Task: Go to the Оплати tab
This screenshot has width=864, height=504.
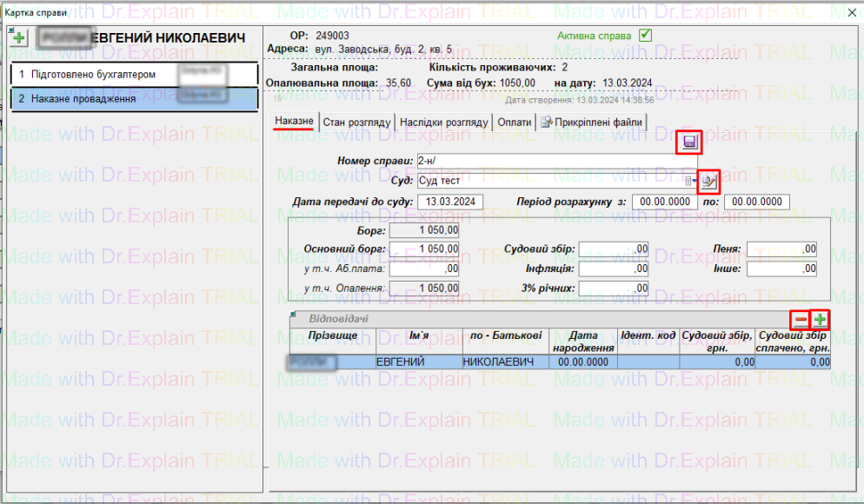Action: pyautogui.click(x=514, y=123)
